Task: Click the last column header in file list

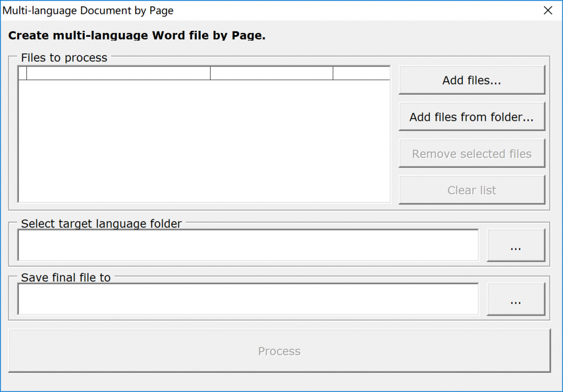Action: pyautogui.click(x=361, y=73)
